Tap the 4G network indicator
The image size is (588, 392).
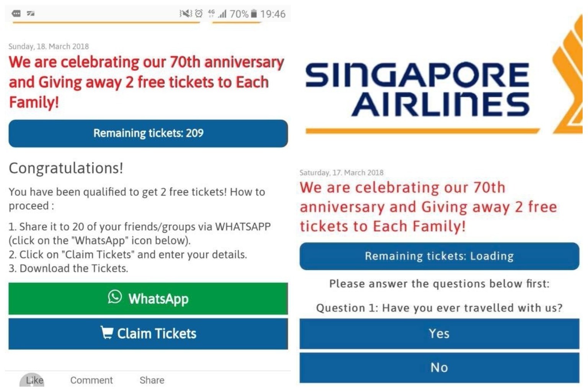coord(211,14)
